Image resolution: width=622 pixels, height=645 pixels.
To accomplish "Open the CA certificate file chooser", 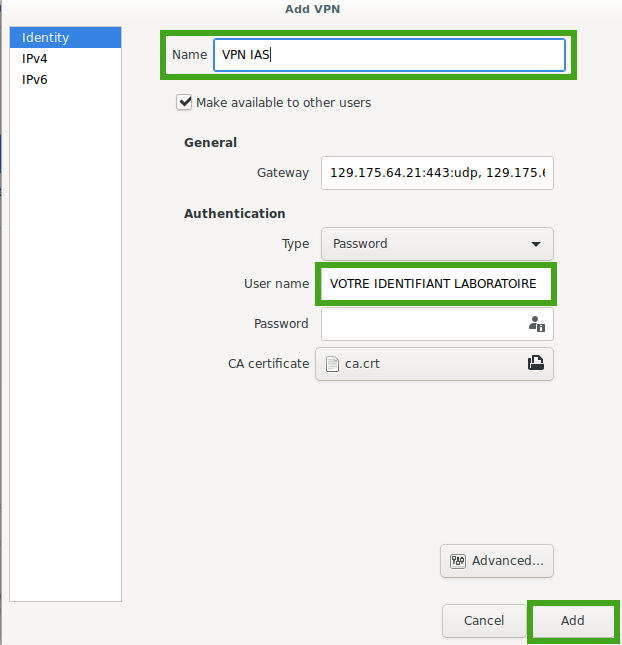I will (x=434, y=364).
